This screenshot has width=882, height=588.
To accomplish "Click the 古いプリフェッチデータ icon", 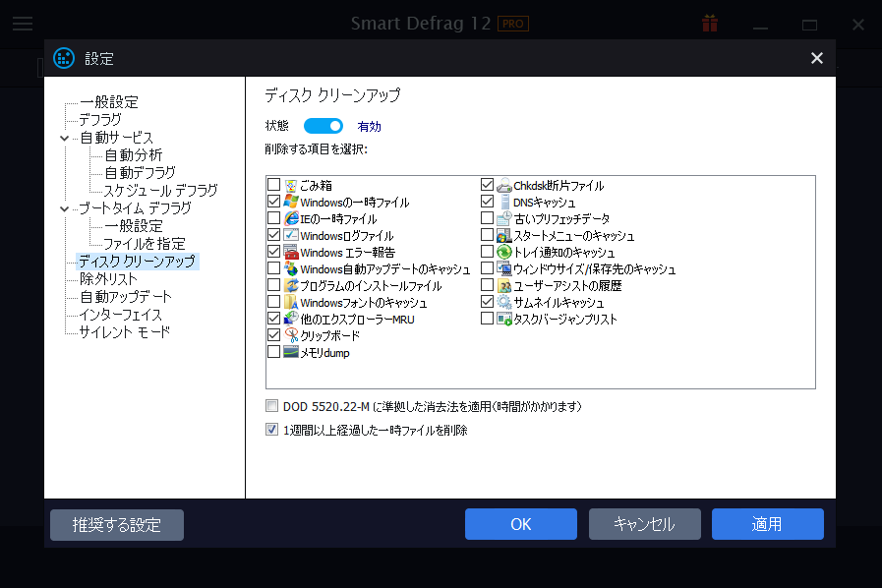I will [x=504, y=218].
